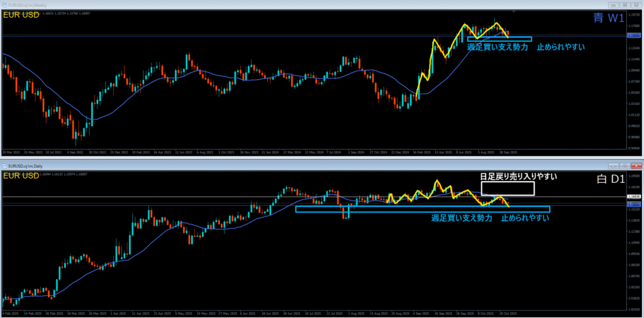
Task: Click the Daily chart window title icon
Action: 4,165
